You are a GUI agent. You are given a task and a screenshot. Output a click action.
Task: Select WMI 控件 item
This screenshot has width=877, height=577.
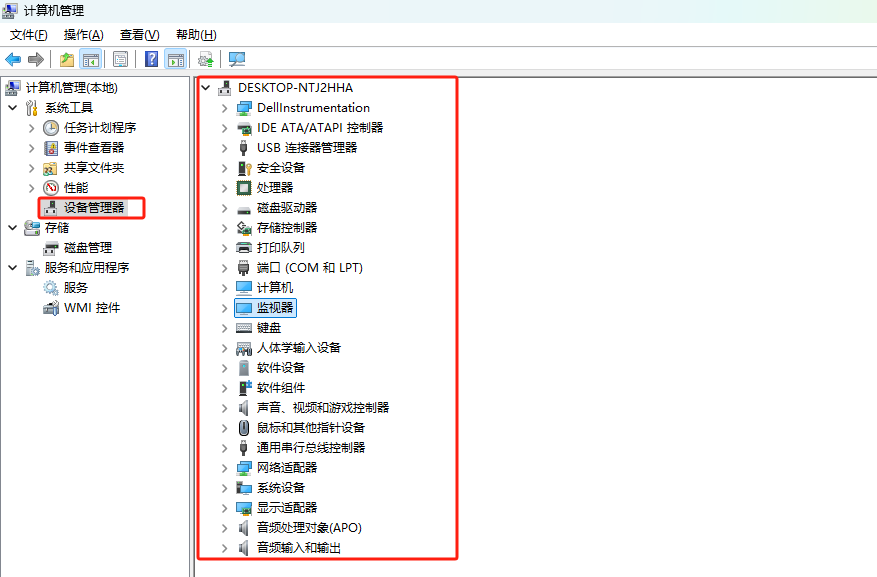pos(92,308)
